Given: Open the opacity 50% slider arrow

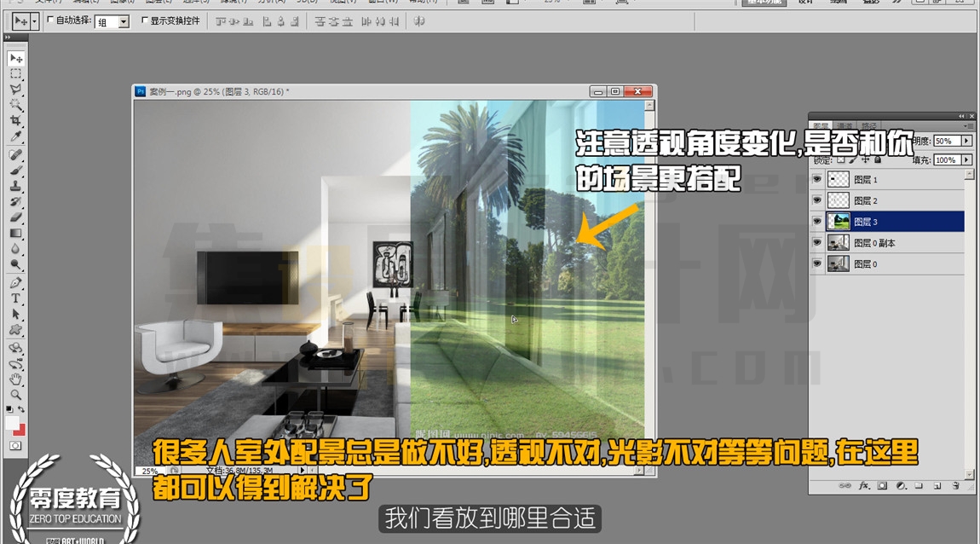Looking at the screenshot, I should pyautogui.click(x=967, y=142).
